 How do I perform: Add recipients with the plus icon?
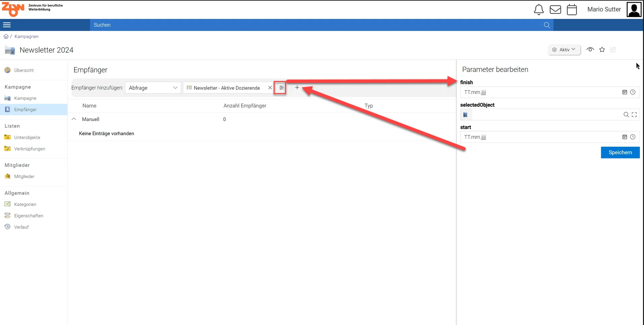[297, 87]
